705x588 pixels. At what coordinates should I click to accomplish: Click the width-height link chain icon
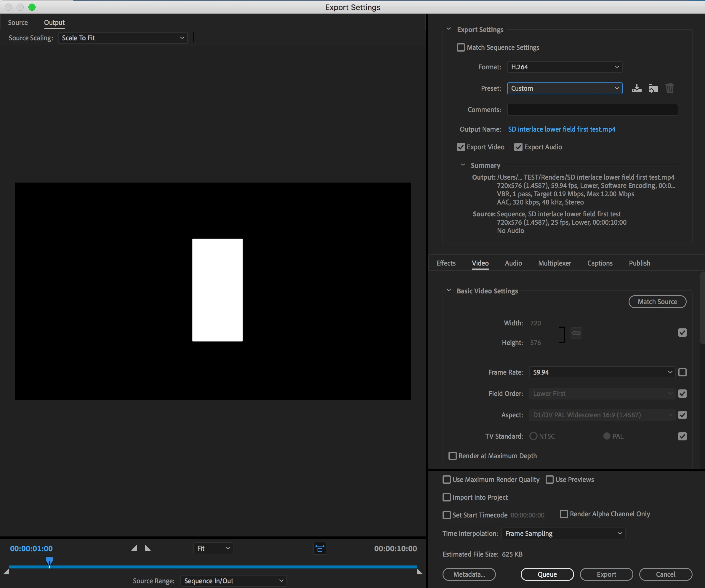(x=576, y=333)
